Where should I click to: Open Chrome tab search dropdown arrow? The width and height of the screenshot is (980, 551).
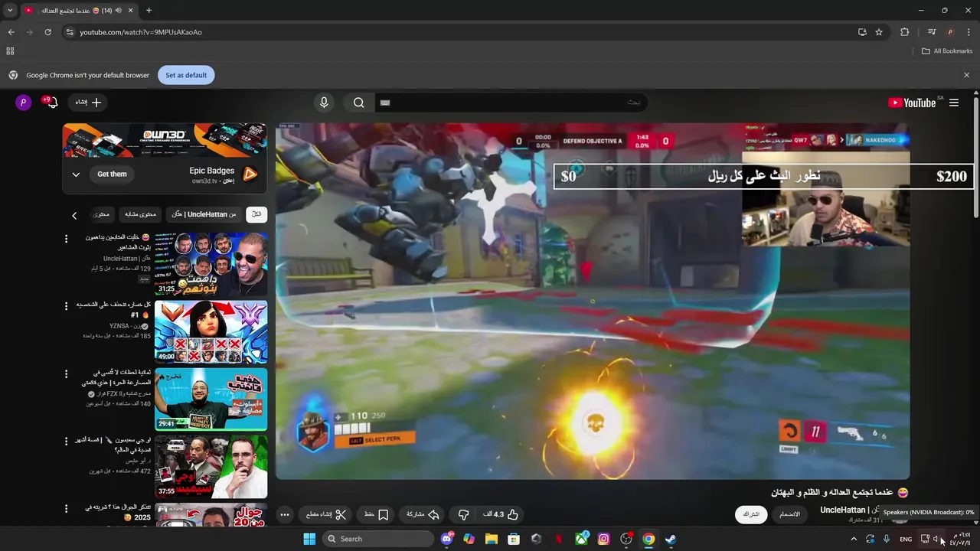10,11
